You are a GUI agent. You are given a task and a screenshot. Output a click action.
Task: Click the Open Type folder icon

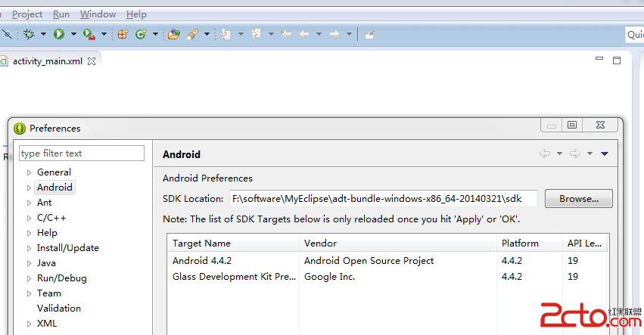click(x=174, y=35)
